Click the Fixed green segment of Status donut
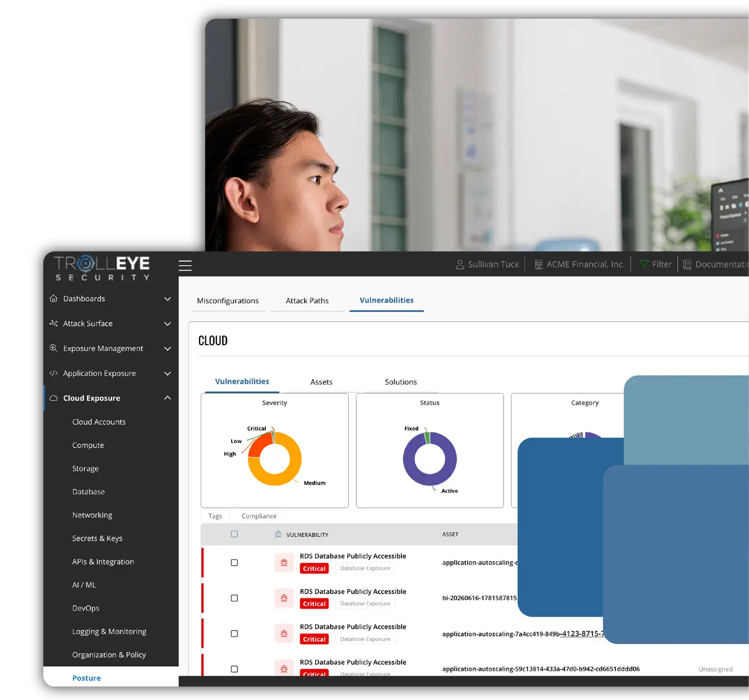Viewport: 749px width, 700px height. [x=427, y=437]
